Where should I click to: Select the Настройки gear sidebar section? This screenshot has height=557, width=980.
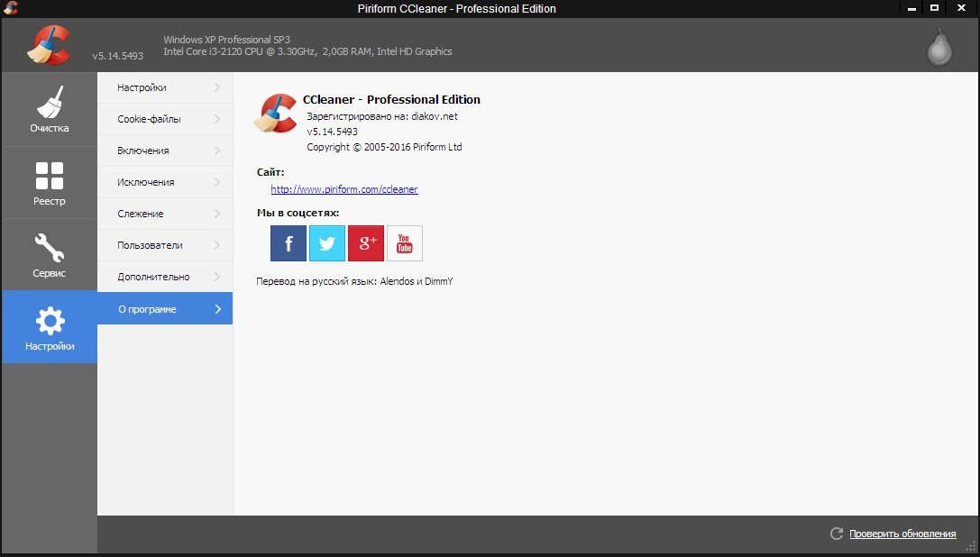(x=50, y=327)
